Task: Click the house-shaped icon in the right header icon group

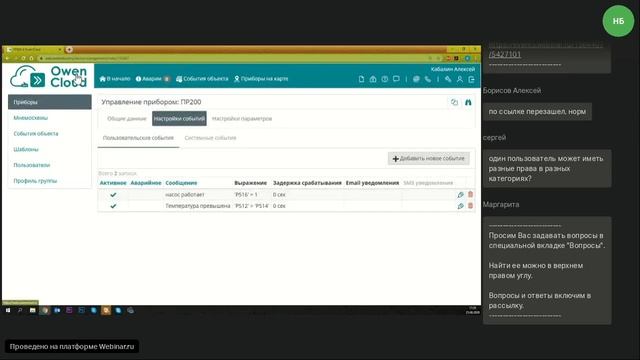Action: (x=373, y=79)
